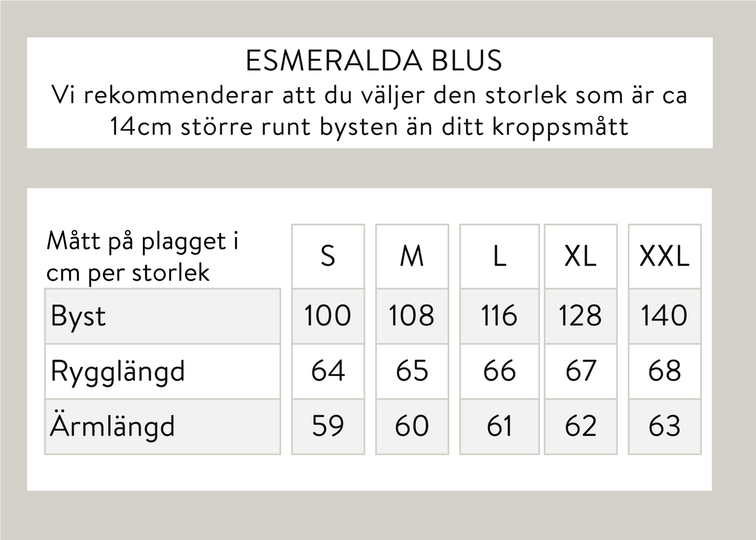Click the back length 68 cell
756x540 pixels.
click(x=664, y=371)
